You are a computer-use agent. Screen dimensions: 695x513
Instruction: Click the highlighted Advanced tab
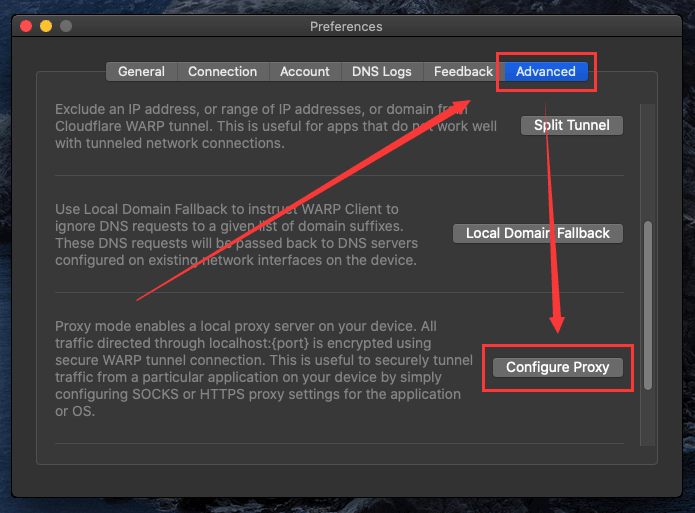[x=545, y=71]
